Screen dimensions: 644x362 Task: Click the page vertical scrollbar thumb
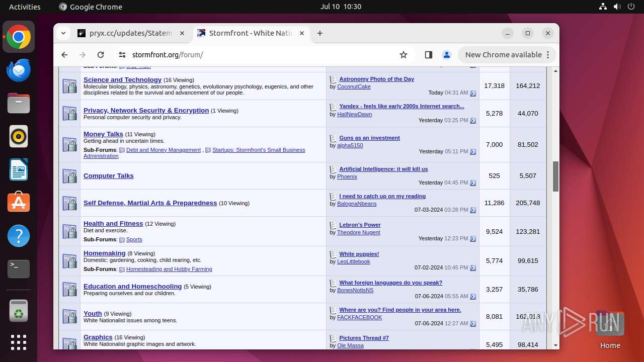[x=555, y=176]
